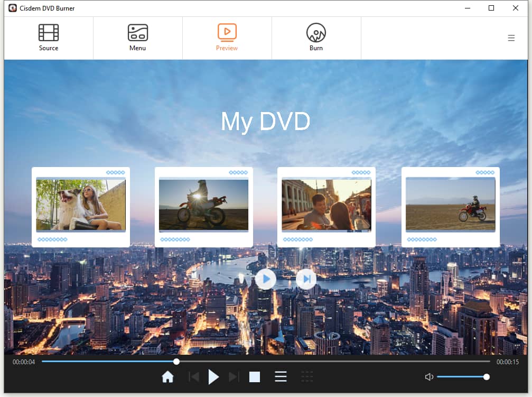Switch to the Menu design screen
This screenshot has width=532, height=397.
[x=137, y=37]
